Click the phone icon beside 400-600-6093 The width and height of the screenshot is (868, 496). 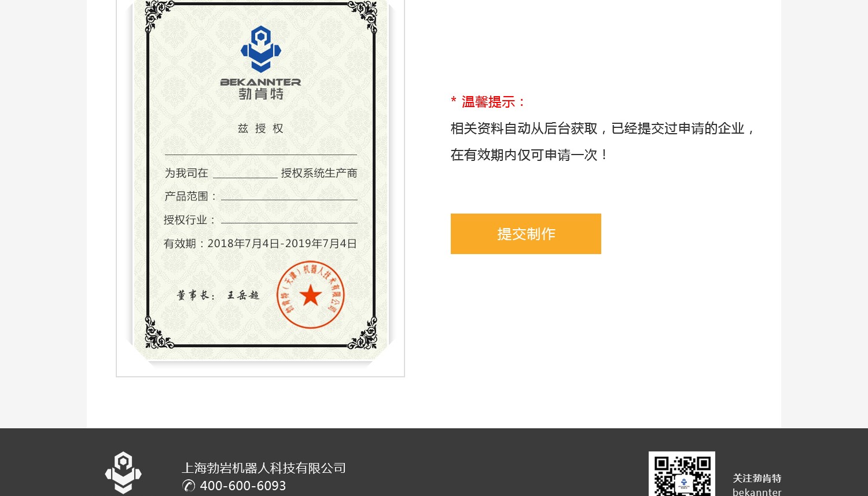[x=189, y=486]
